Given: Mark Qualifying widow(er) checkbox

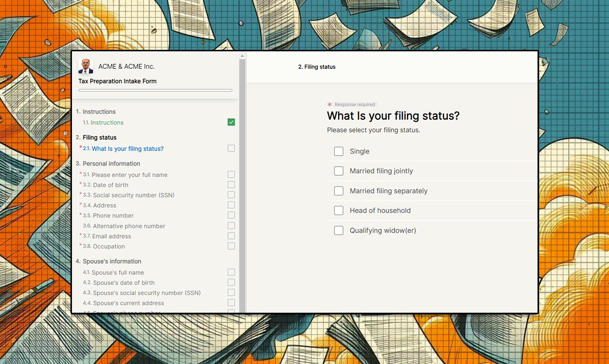Looking at the screenshot, I should coord(339,230).
